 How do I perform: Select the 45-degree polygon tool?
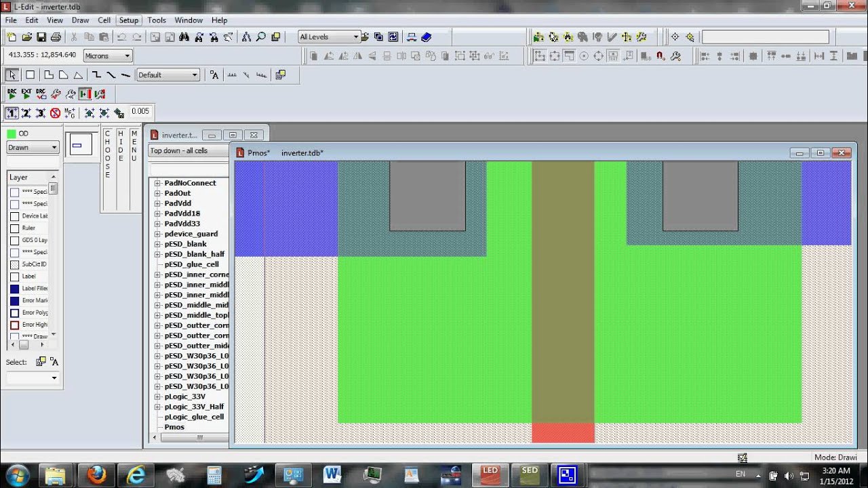coord(63,75)
